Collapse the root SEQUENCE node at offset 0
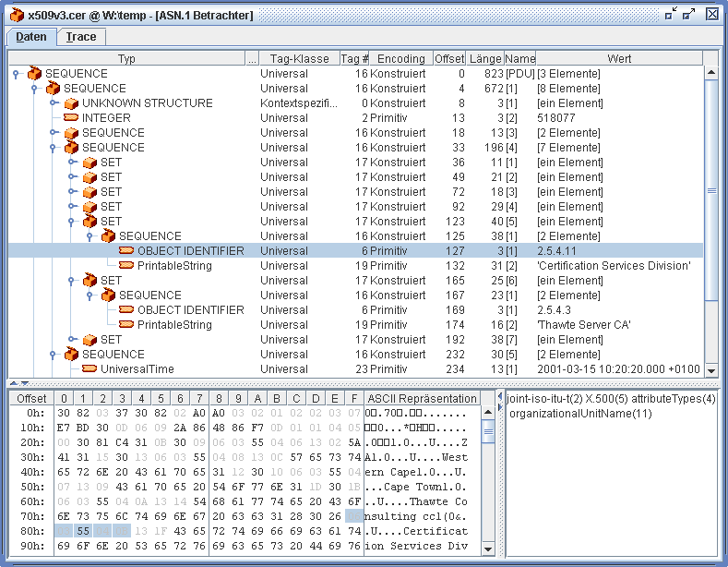This screenshot has height=567, width=728. 16,74
